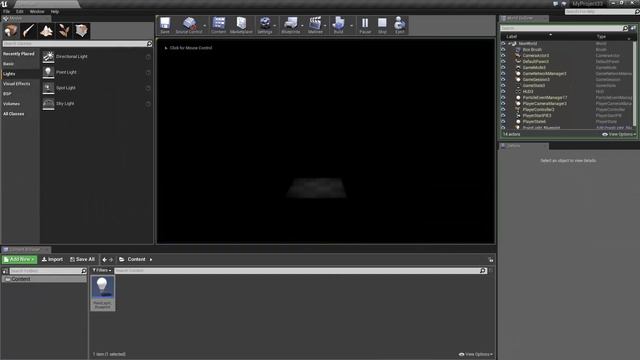Toggle visibility of GameSession row
Viewport: 640px width, 360px height.
pyautogui.click(x=503, y=80)
